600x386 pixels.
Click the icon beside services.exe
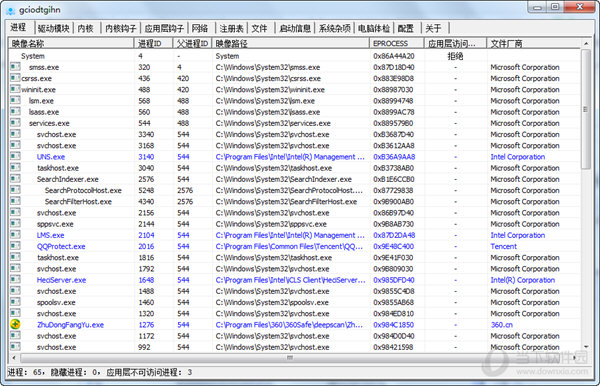point(15,123)
